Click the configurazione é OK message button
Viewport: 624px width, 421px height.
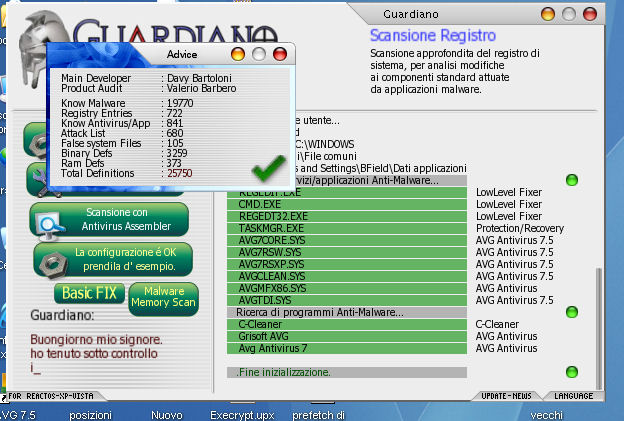(125, 260)
